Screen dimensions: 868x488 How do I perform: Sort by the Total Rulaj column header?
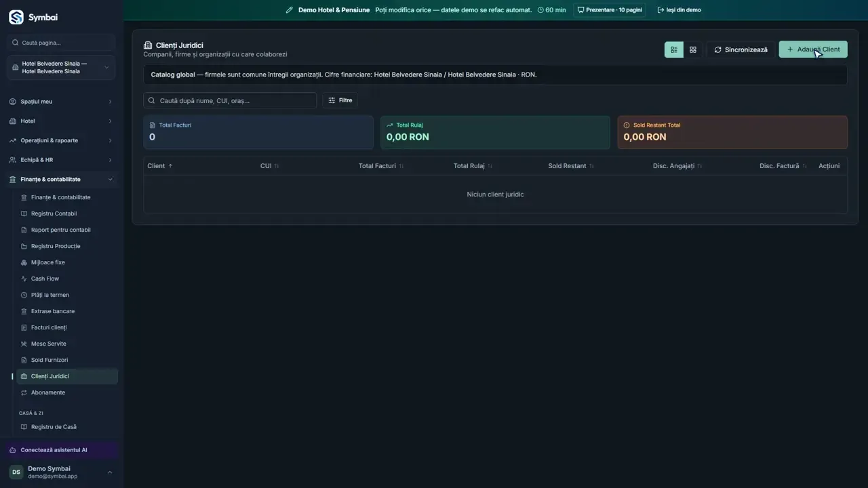coord(473,166)
